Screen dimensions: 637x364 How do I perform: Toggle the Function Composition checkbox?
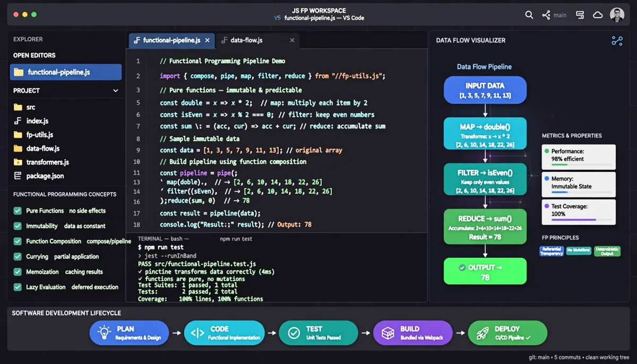(18, 241)
